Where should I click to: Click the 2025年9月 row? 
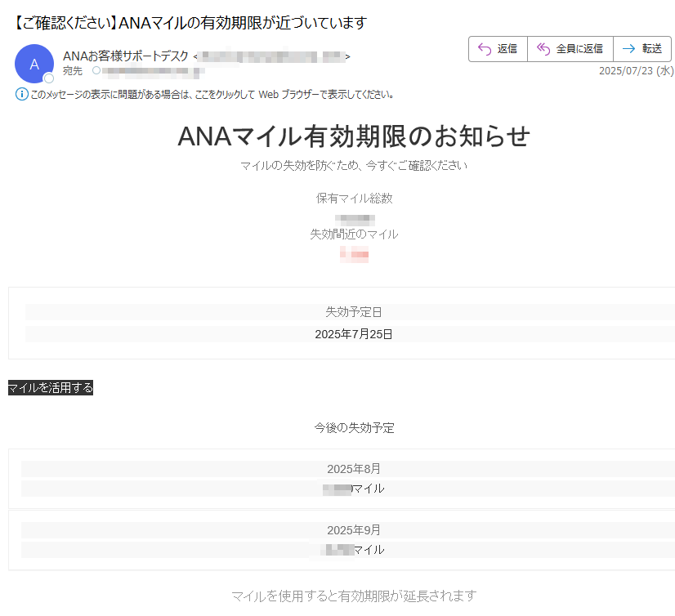354,530
